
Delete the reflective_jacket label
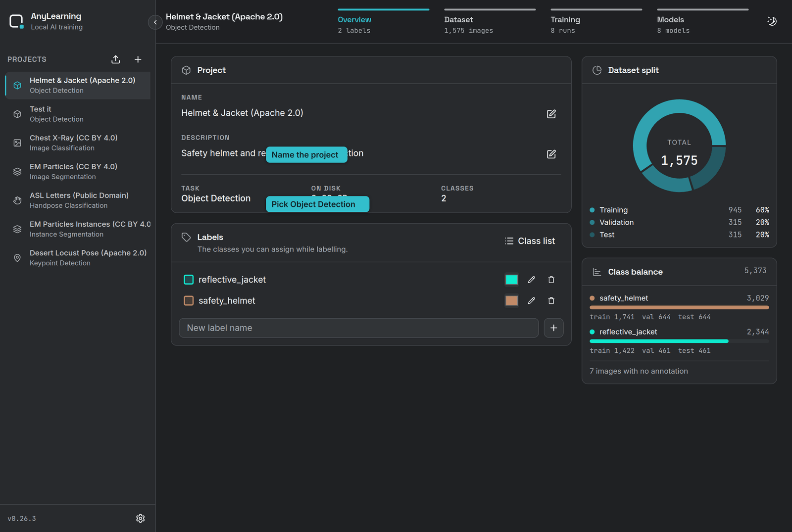pyautogui.click(x=551, y=280)
